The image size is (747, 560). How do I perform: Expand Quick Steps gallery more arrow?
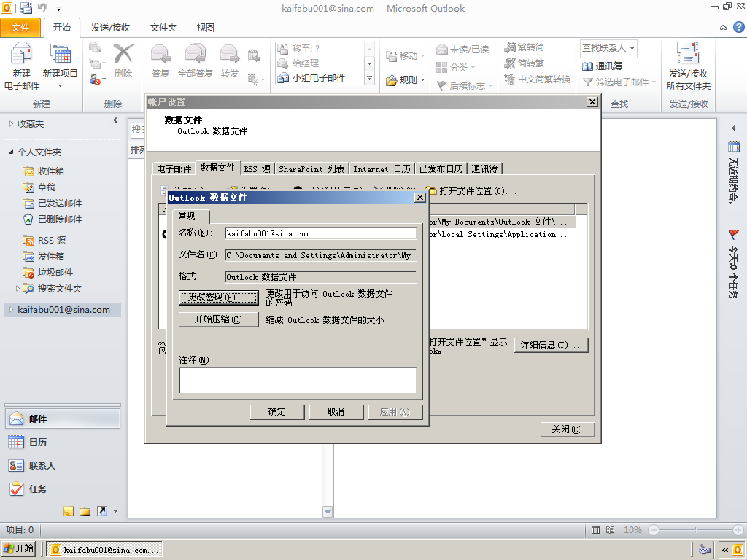tap(370, 79)
